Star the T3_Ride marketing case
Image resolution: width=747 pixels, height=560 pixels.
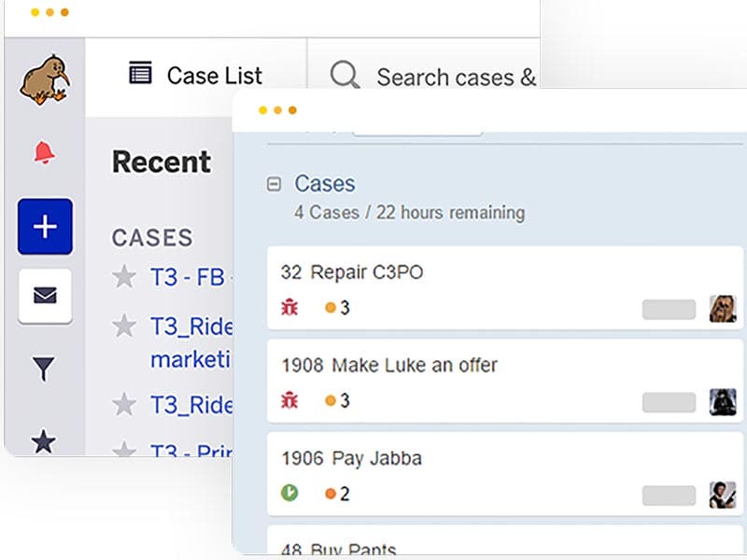tap(124, 326)
